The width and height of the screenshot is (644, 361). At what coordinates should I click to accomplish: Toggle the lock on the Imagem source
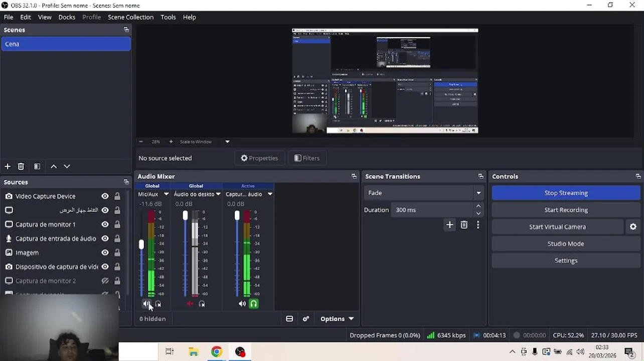[x=117, y=253]
